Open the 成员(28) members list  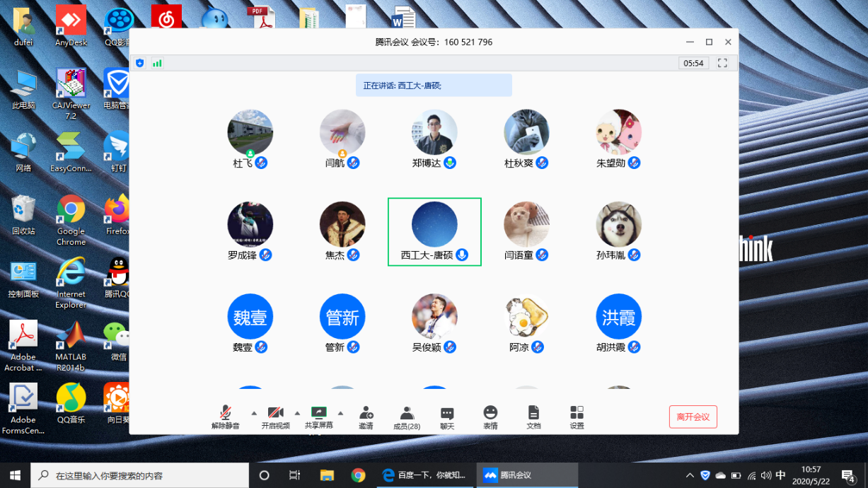(x=407, y=417)
